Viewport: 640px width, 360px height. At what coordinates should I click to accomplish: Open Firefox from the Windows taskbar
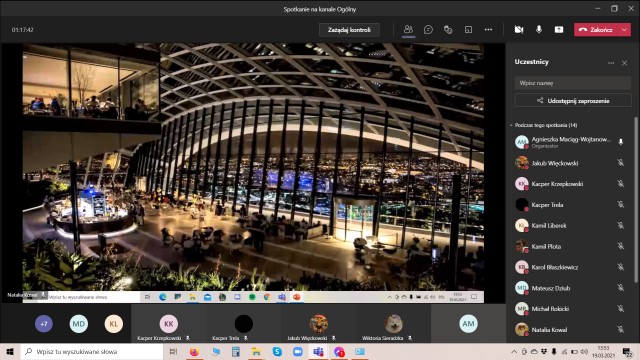click(x=194, y=351)
